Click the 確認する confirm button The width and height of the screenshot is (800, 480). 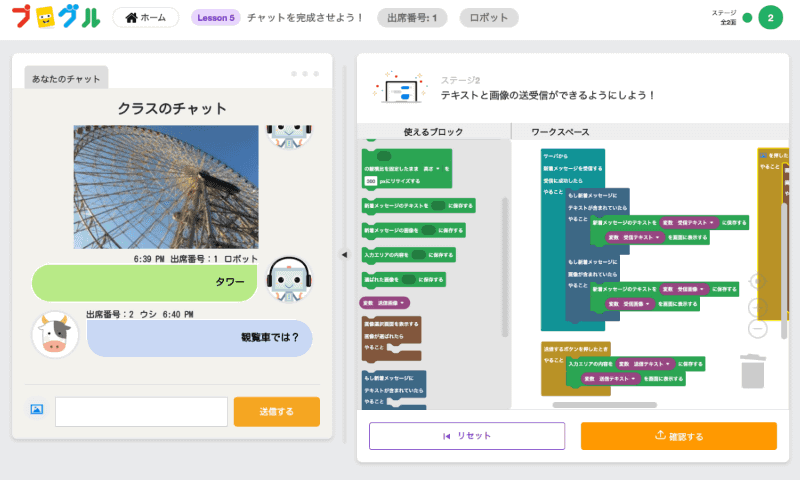(679, 436)
